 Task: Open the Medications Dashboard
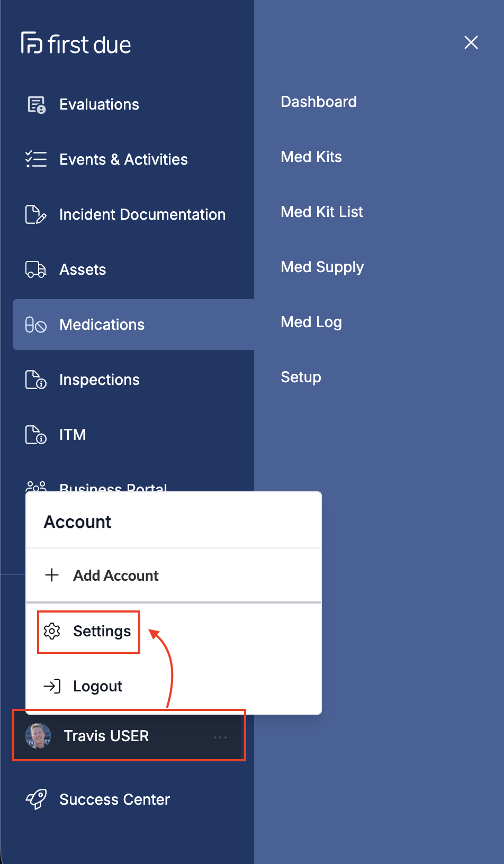[x=319, y=102]
